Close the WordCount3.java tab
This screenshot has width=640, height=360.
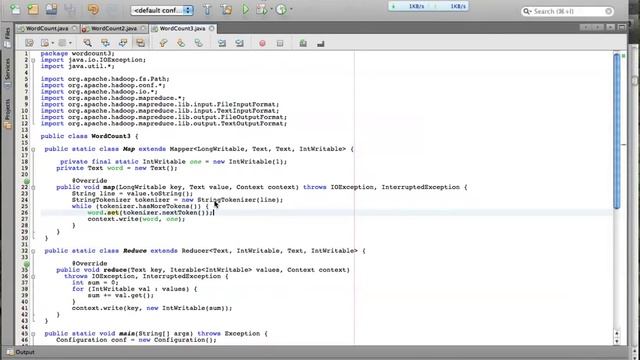pyautogui.click(x=211, y=29)
